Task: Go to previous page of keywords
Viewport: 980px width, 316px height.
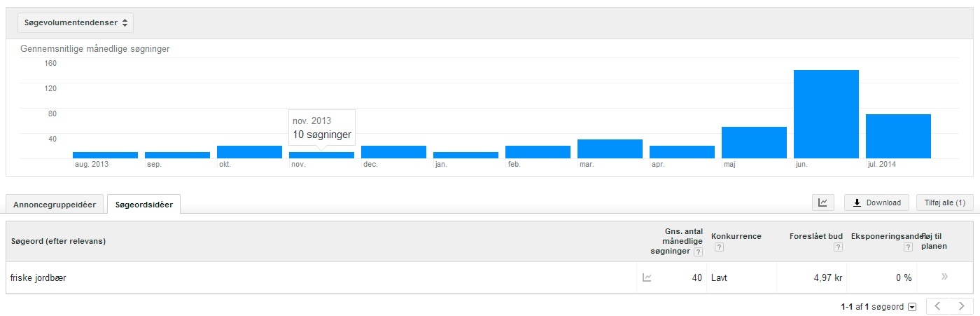Action: point(938,306)
